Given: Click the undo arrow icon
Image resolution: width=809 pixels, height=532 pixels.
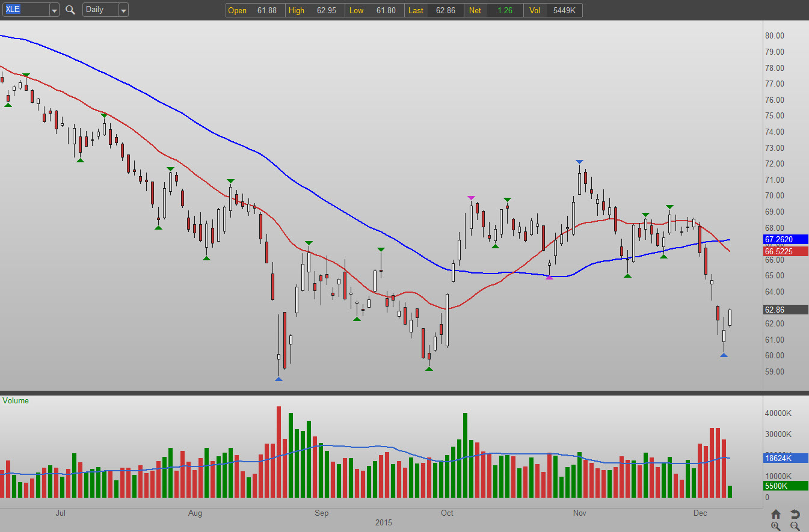Looking at the screenshot, I should point(795,514).
